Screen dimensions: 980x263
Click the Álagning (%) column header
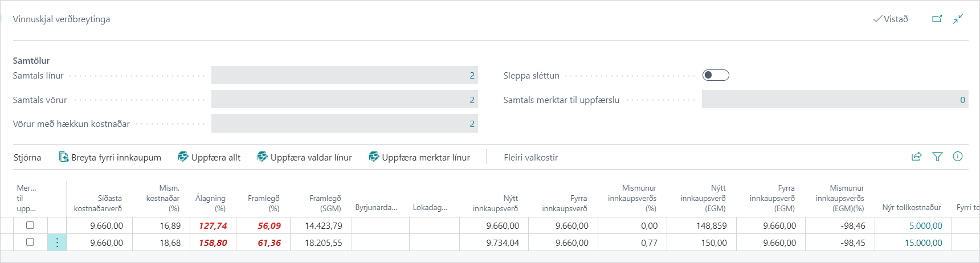pos(210,203)
